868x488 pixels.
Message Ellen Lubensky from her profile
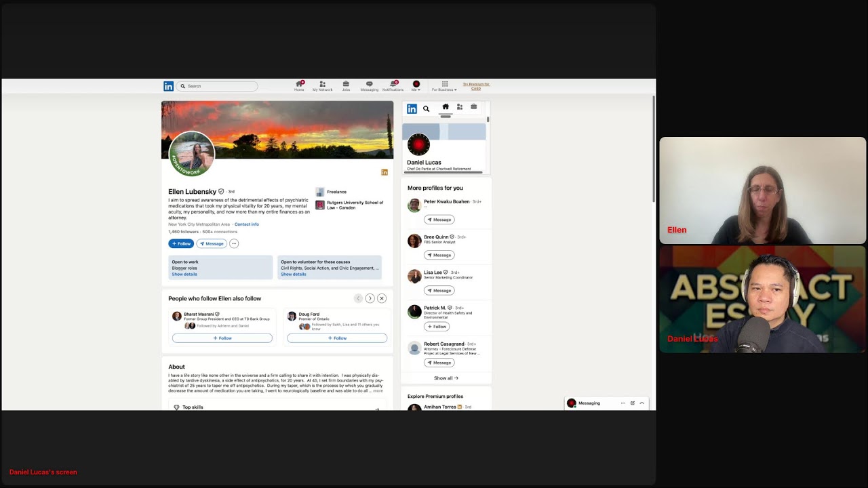(212, 243)
